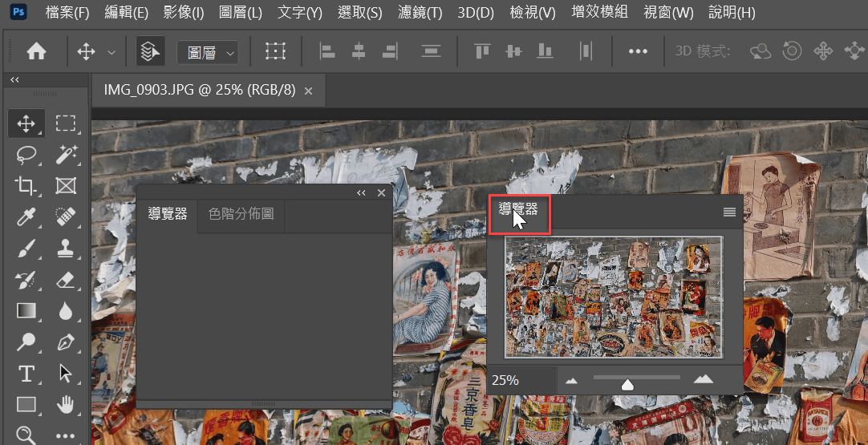
Task: Toggle Show Transform Controls
Action: (275, 51)
